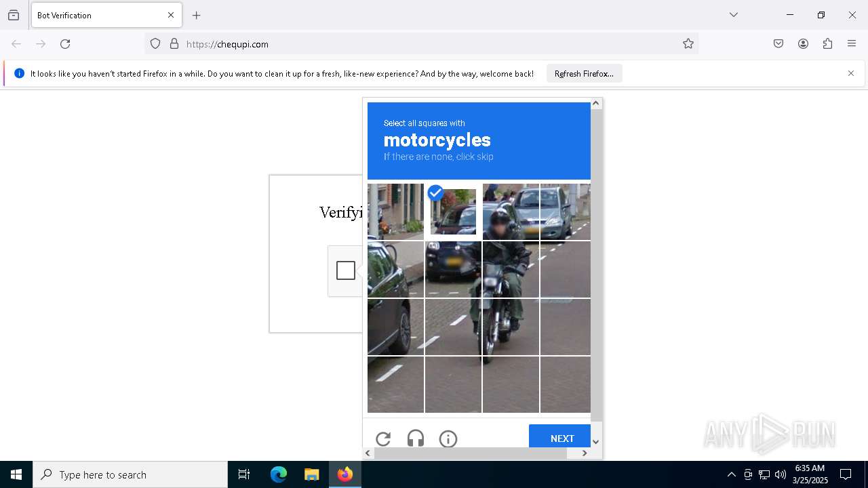Go forward to next page
Viewport: 868px width, 488px height.
tap(41, 44)
